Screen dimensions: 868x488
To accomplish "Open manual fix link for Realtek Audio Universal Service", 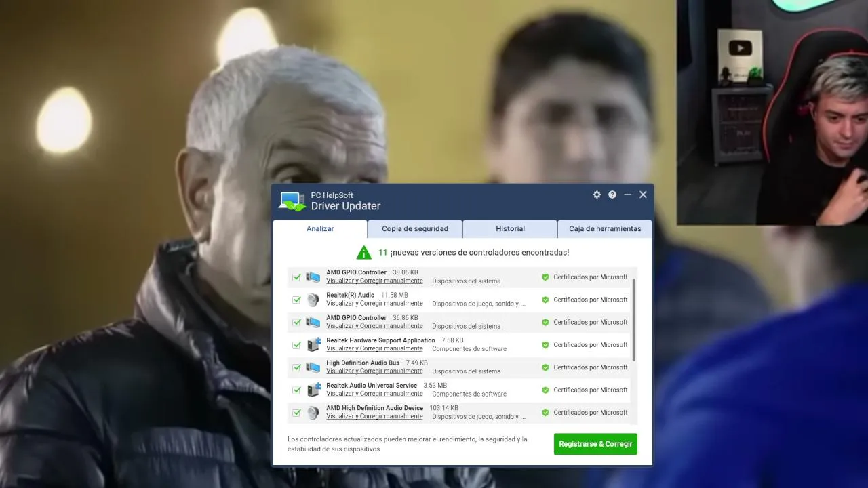I will pyautogui.click(x=374, y=394).
